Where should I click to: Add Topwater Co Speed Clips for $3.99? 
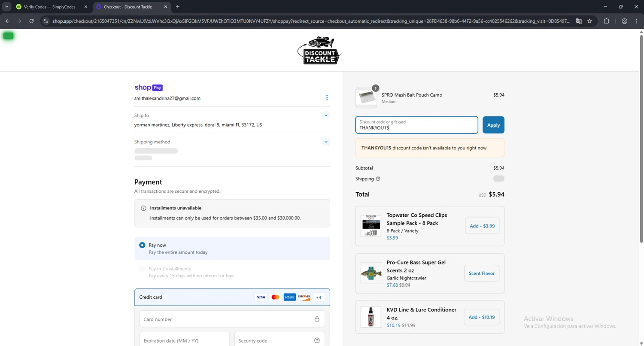pyautogui.click(x=482, y=226)
